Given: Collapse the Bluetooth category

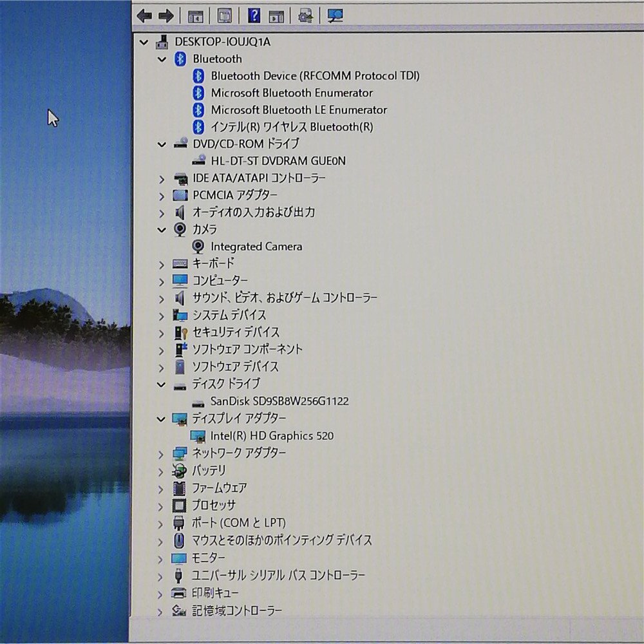Looking at the screenshot, I should [x=162, y=59].
